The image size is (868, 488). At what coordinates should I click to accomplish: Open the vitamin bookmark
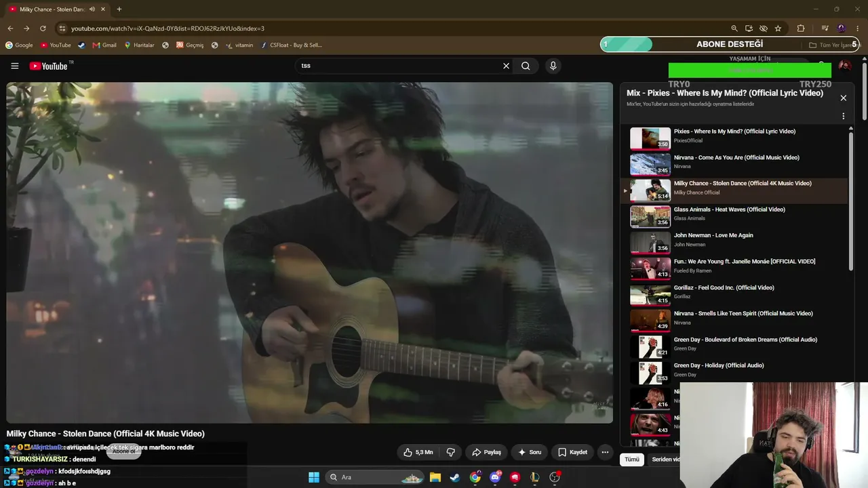(239, 45)
